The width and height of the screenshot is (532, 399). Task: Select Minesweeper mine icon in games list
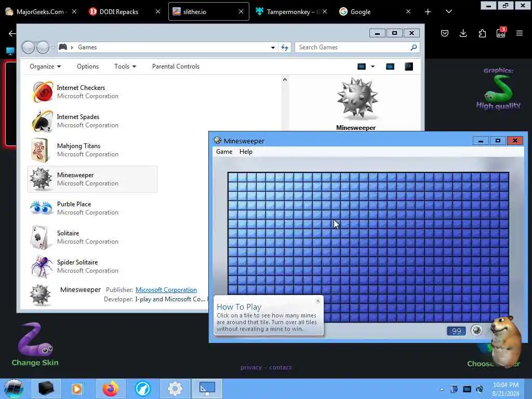coord(41,179)
